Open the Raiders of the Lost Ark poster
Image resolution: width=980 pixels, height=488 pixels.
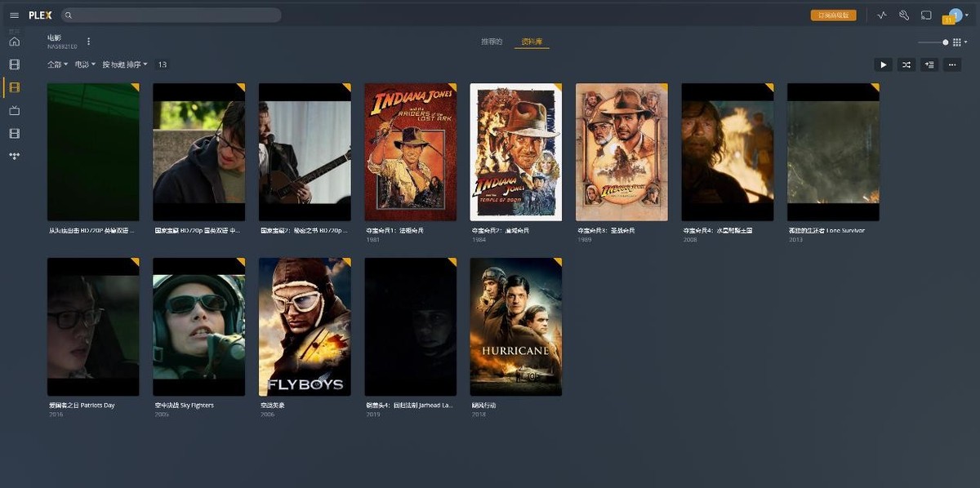pos(410,152)
